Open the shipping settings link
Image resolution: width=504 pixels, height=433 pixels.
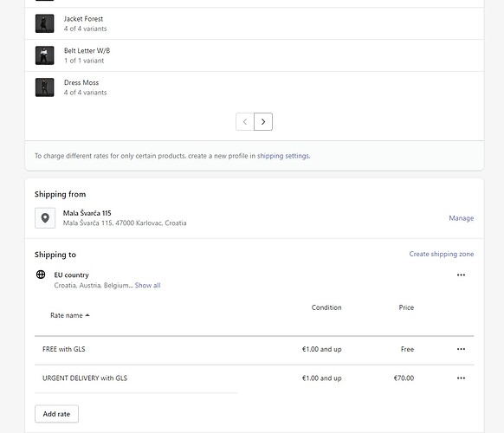pos(283,156)
